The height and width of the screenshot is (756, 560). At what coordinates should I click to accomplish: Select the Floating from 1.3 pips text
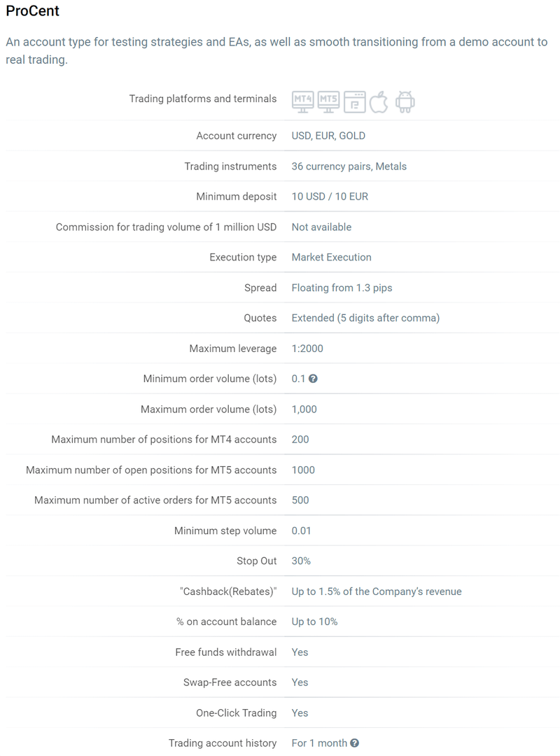[x=342, y=288]
